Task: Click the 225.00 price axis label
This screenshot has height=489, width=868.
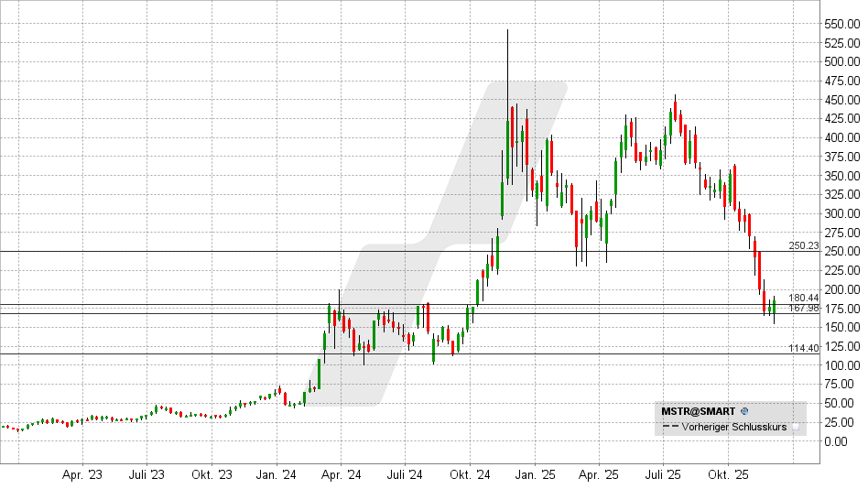Action: (842, 271)
